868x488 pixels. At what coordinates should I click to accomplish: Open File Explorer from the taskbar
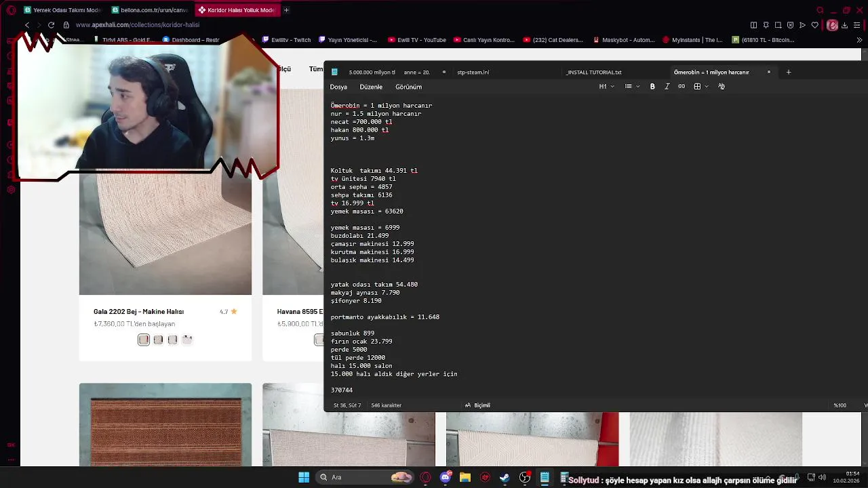465,477
